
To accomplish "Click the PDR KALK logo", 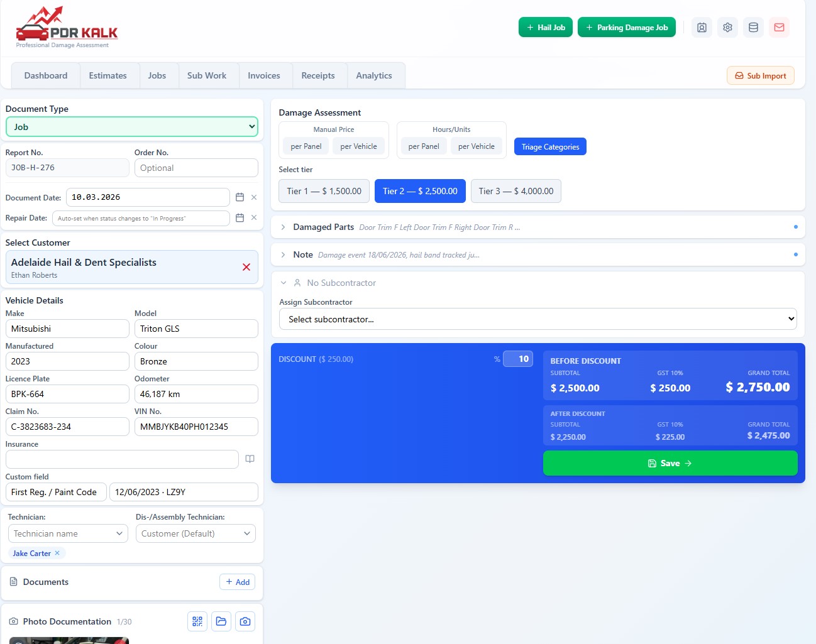I will (67, 28).
